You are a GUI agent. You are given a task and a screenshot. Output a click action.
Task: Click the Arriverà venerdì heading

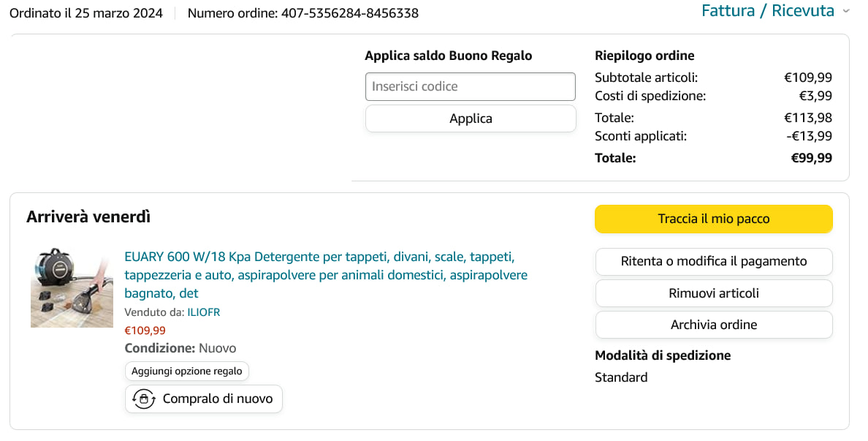(88, 216)
